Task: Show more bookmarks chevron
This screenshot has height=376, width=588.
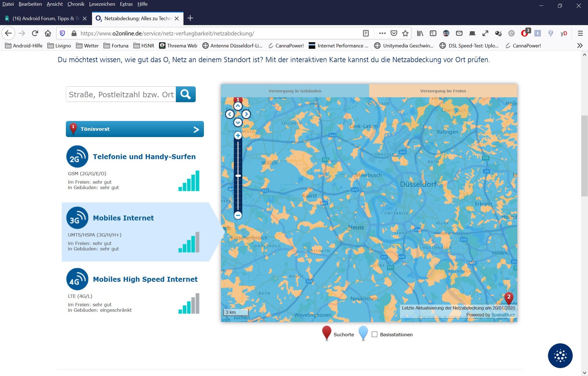Action: click(580, 46)
